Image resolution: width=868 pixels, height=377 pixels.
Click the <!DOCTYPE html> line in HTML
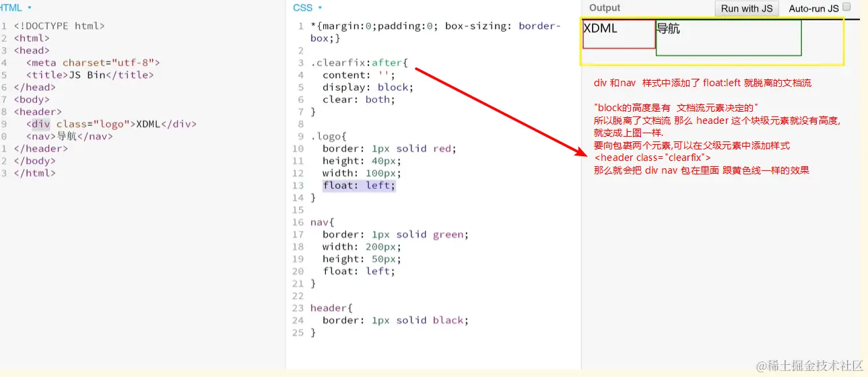[x=59, y=26]
